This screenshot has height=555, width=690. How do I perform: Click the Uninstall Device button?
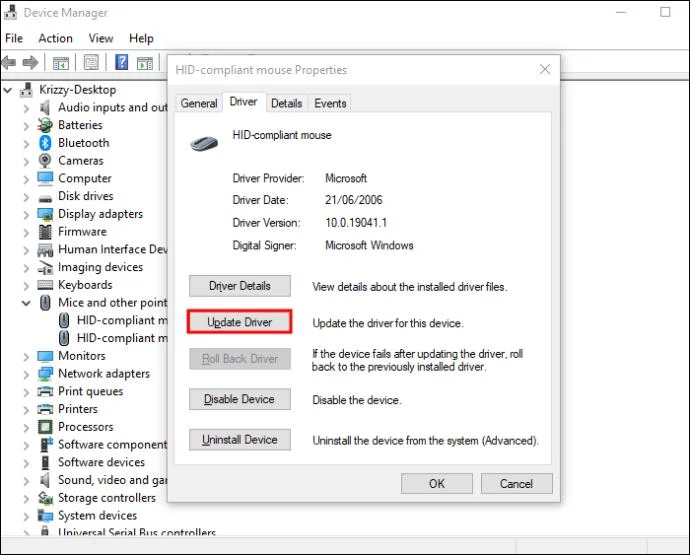coord(240,440)
